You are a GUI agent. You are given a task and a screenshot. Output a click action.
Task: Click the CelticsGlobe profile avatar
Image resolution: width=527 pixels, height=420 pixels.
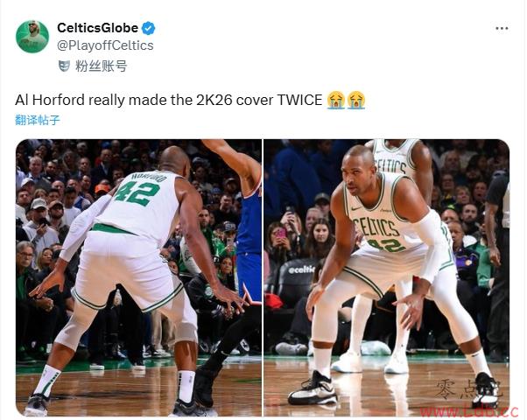point(32,37)
